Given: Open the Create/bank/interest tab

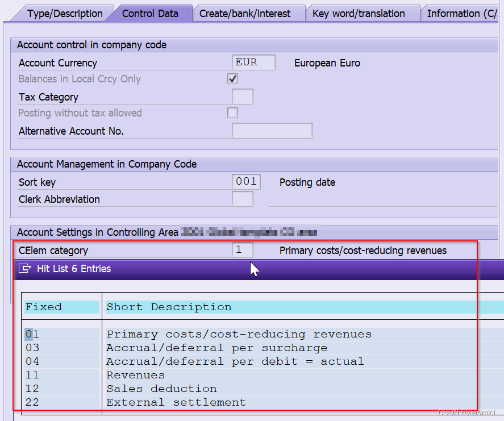Looking at the screenshot, I should tap(249, 13).
